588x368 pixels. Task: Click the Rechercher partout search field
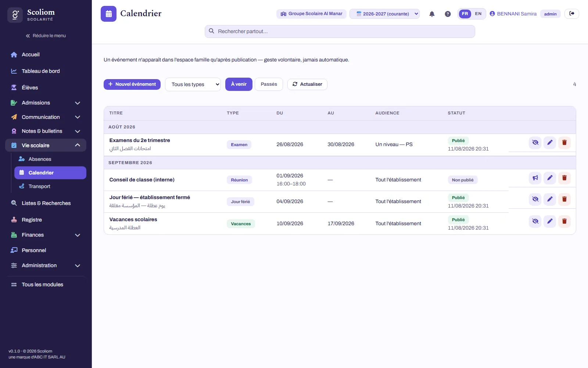[340, 31]
